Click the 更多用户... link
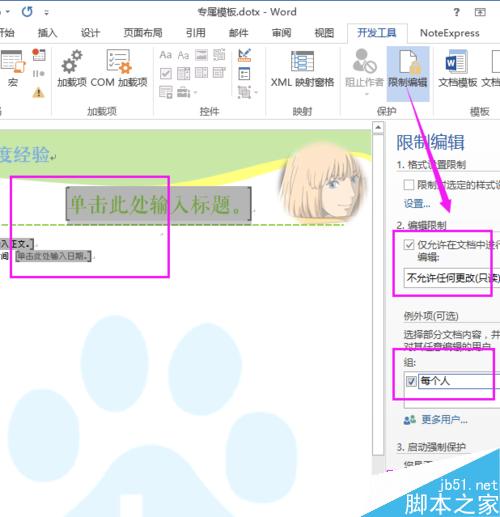 (x=444, y=420)
